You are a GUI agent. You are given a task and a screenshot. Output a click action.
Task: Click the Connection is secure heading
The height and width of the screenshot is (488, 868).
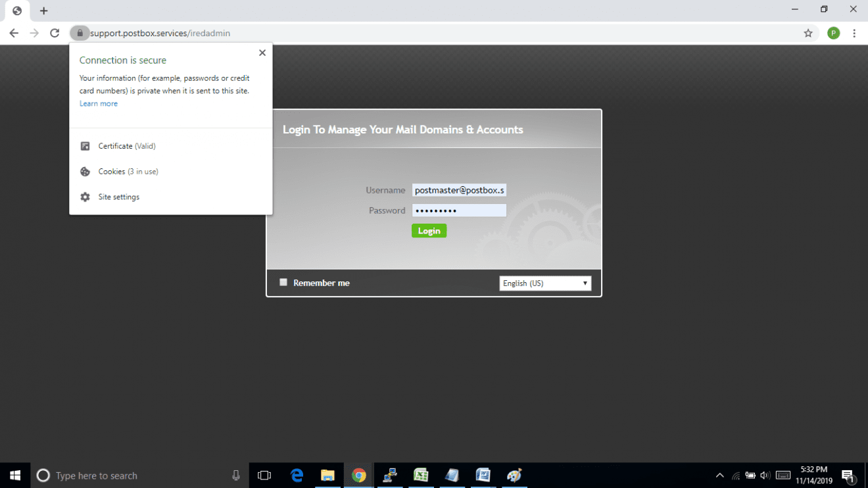[x=123, y=60]
